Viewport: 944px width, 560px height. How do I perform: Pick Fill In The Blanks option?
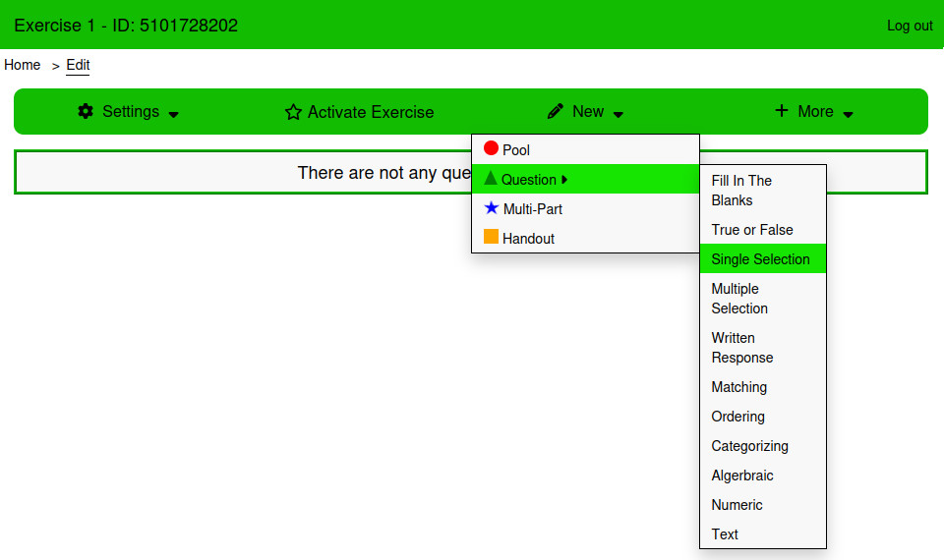[x=741, y=191]
